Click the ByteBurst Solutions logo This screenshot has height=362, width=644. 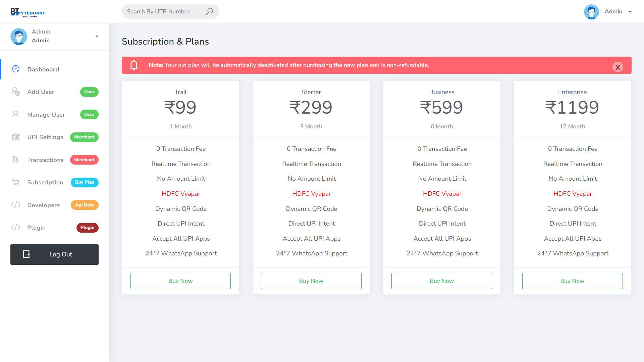click(28, 12)
